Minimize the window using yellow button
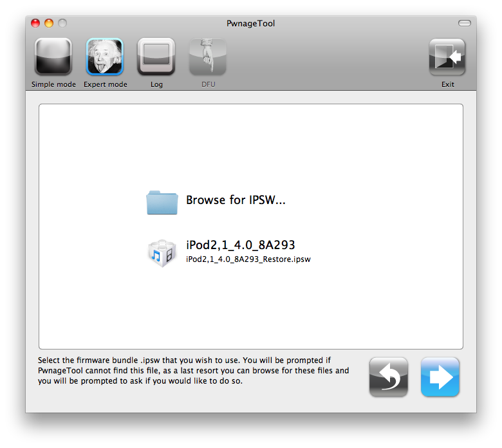502x448 pixels. [x=50, y=24]
